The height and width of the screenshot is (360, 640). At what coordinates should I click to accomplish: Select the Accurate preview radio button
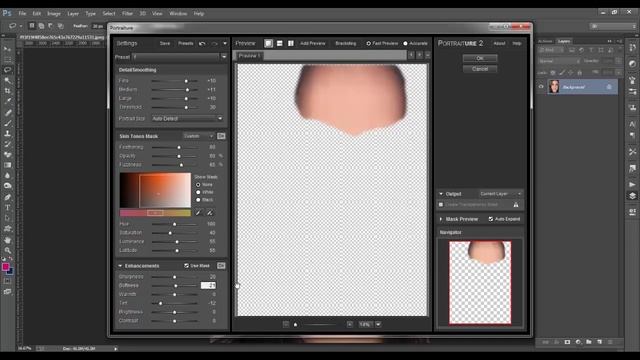[x=405, y=43]
